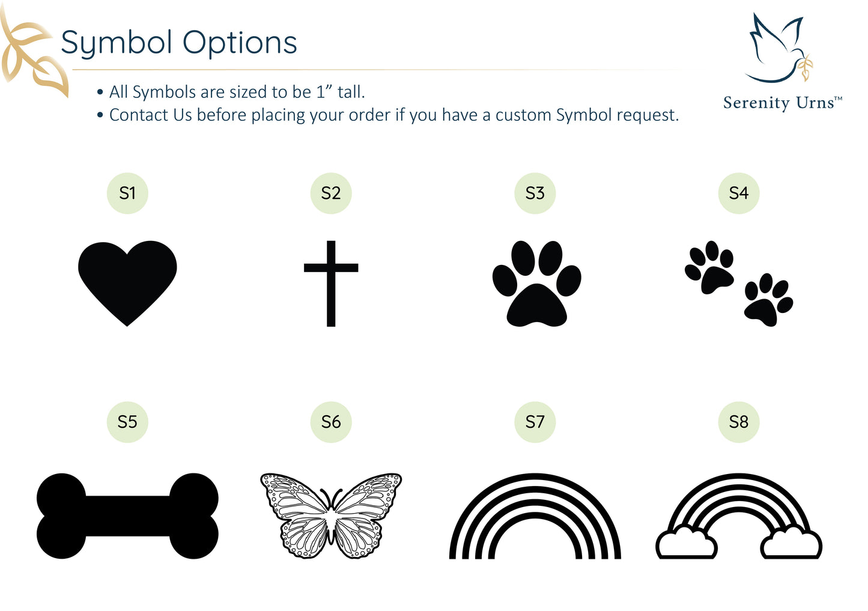Viewport: 868px width, 611px height.
Task: Select the S6 green circle label
Action: [x=331, y=422]
